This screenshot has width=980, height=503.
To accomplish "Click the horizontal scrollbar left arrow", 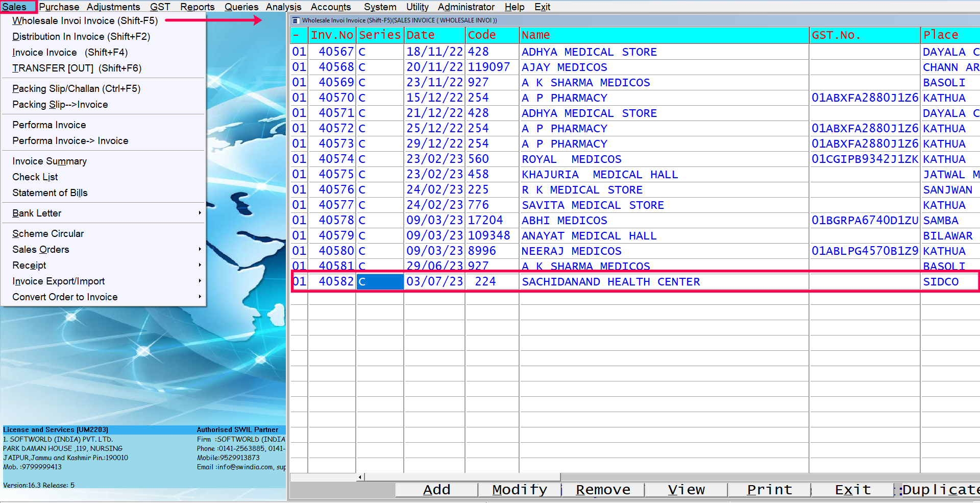I will tap(360, 477).
